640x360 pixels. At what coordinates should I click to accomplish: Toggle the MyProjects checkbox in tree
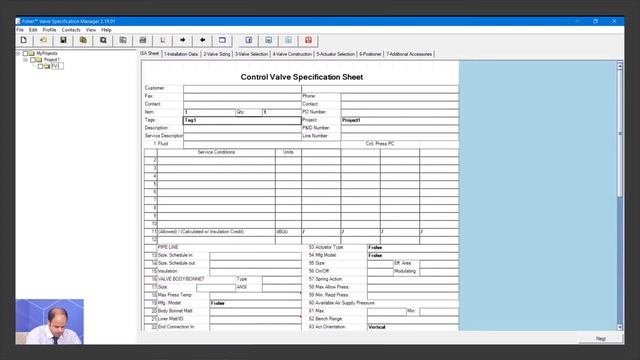point(25,53)
